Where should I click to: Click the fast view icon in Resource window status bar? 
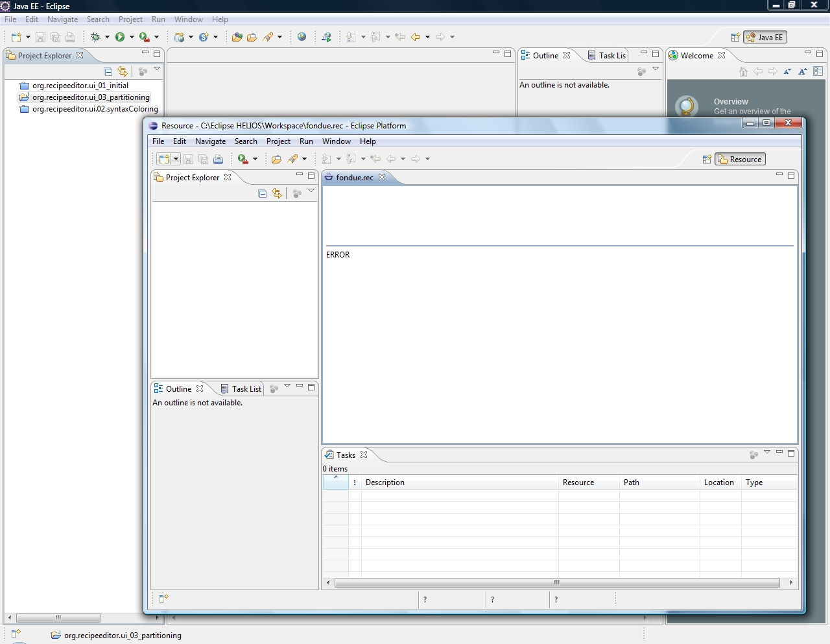pyautogui.click(x=163, y=599)
